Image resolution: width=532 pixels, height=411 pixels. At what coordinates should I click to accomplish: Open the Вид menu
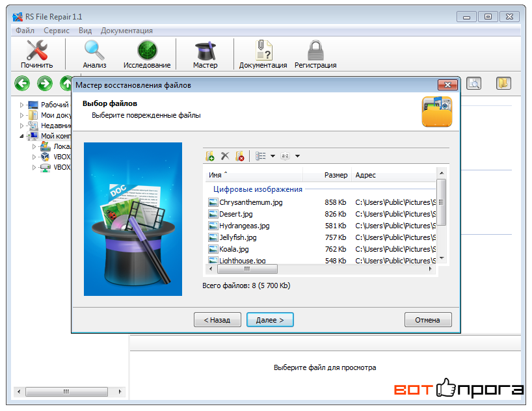(85, 31)
